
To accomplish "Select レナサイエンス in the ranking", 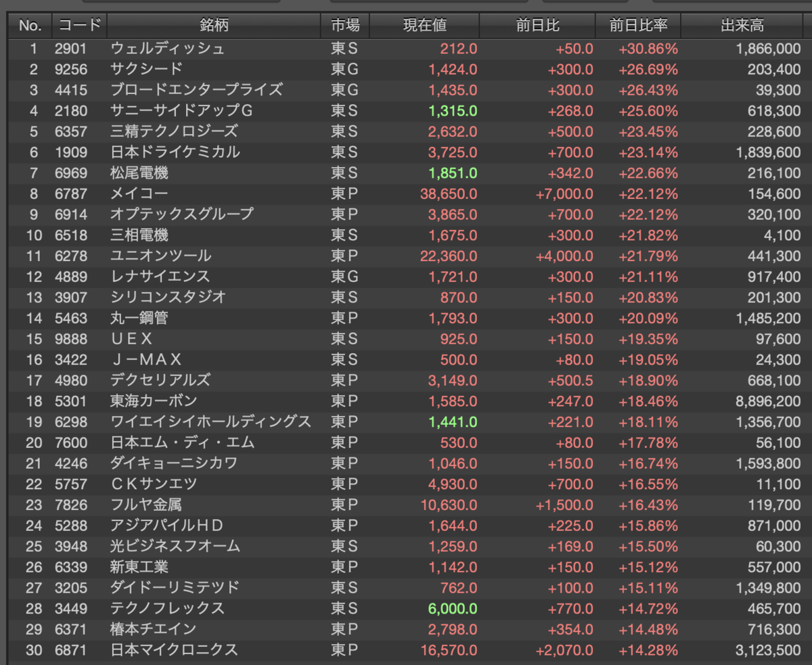I will (160, 276).
